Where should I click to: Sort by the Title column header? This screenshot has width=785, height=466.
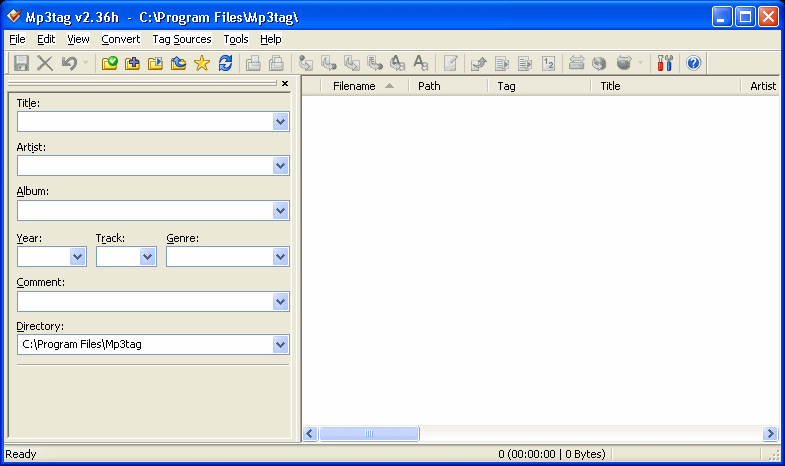(666, 86)
